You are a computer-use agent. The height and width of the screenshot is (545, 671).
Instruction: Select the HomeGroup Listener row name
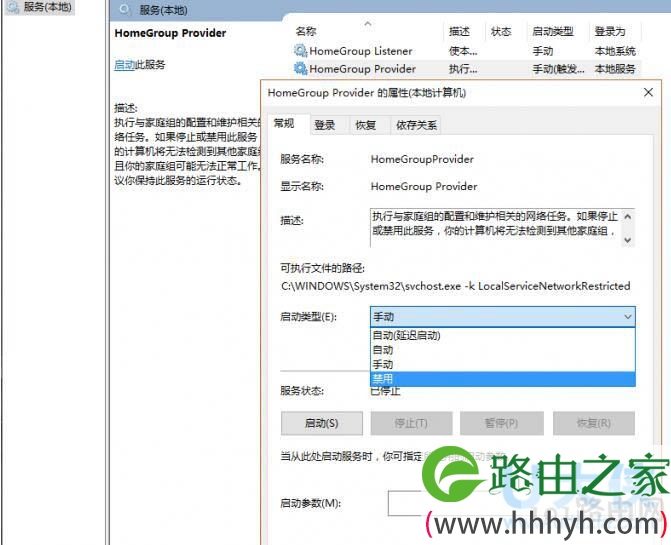[x=361, y=51]
